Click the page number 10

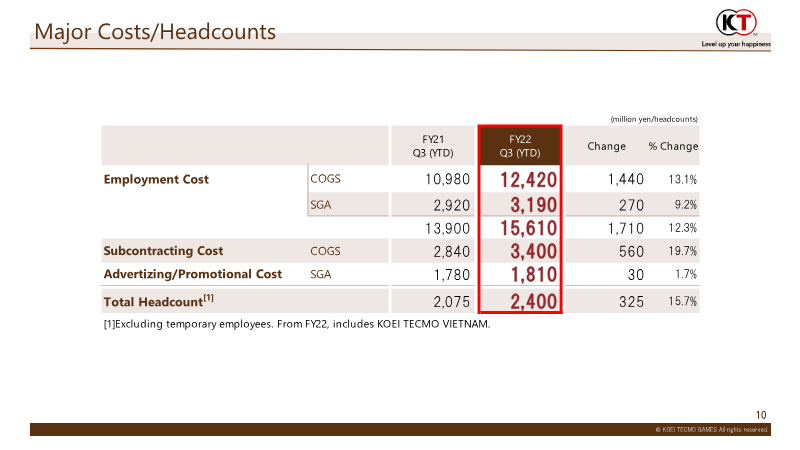(760, 414)
